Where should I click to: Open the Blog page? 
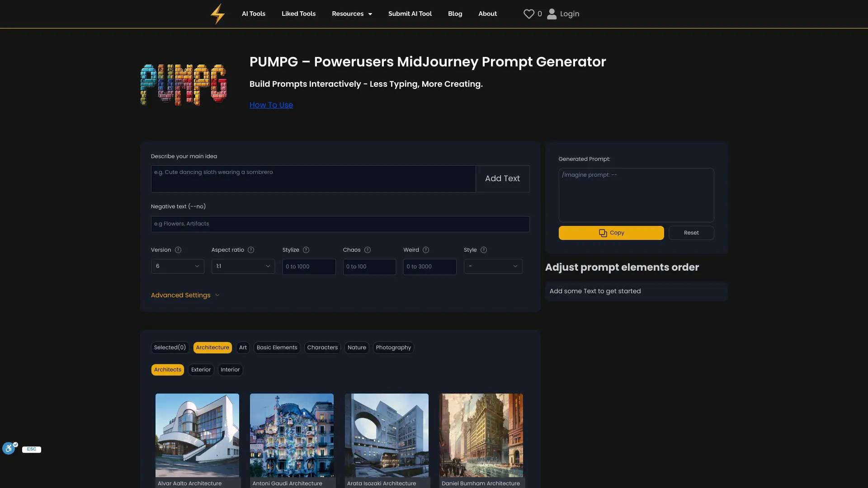tap(455, 14)
